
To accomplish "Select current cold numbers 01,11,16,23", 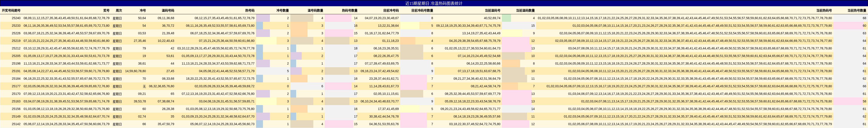I will (390, 41).
